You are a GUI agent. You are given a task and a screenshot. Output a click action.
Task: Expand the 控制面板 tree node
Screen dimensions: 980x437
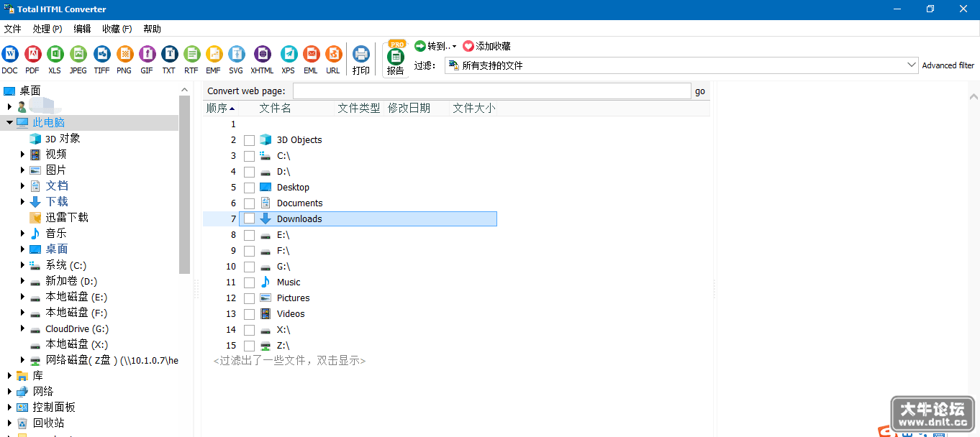10,407
